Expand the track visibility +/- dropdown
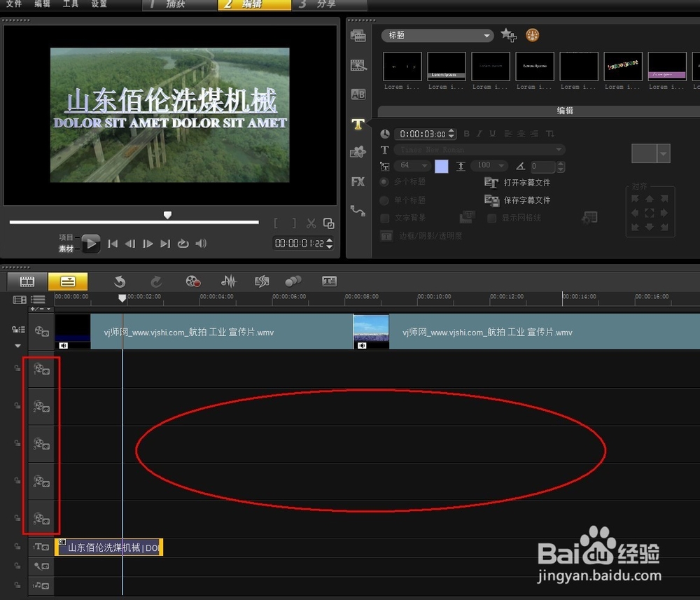This screenshot has height=600, width=700. click(x=41, y=309)
